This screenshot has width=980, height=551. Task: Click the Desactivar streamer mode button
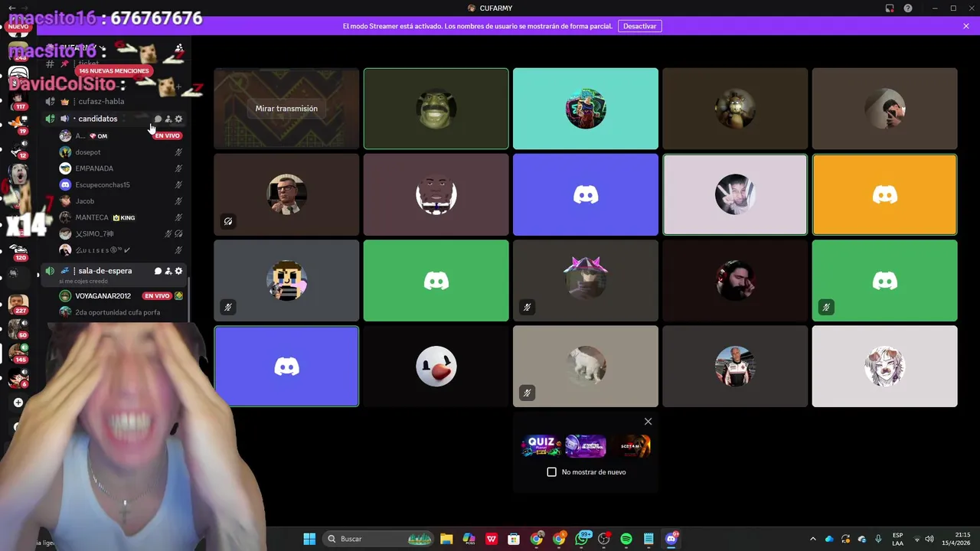tap(639, 26)
